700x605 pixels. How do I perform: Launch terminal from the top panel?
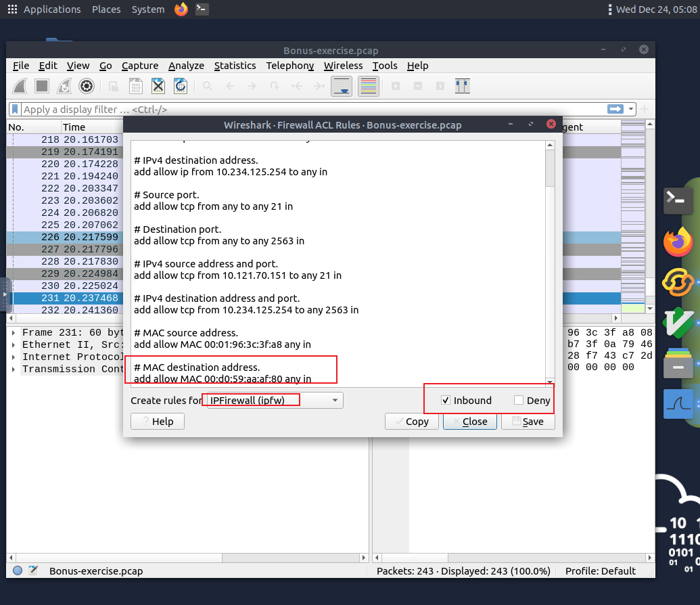[202, 9]
